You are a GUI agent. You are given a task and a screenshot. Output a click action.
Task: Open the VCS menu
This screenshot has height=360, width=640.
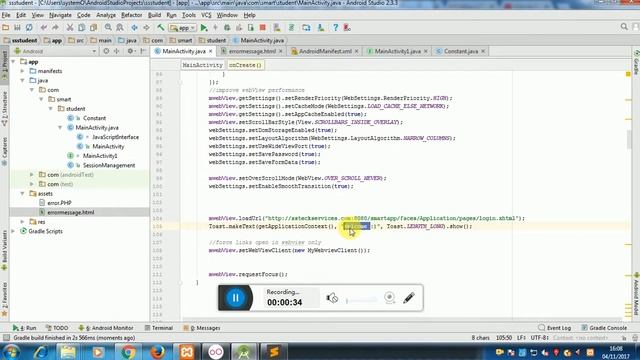[206, 15]
